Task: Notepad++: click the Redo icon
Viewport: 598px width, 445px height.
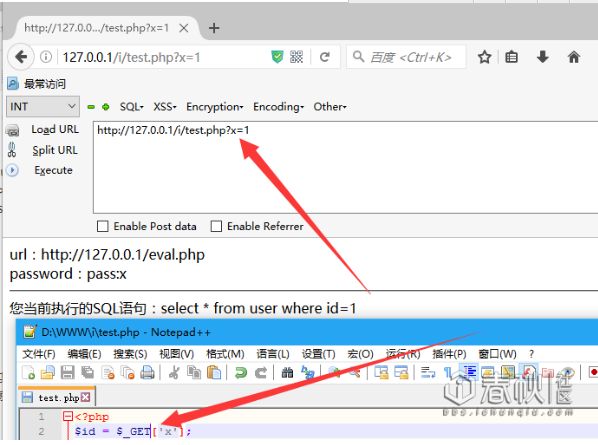Action: [260, 373]
